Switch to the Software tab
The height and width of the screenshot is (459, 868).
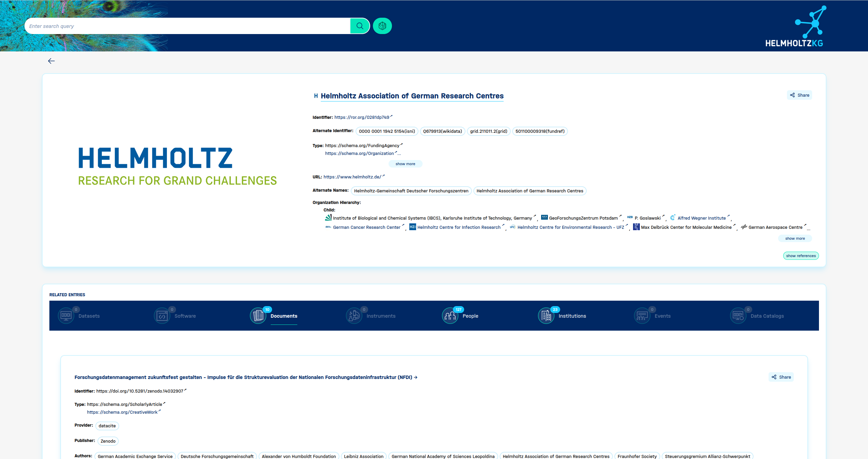click(x=185, y=316)
